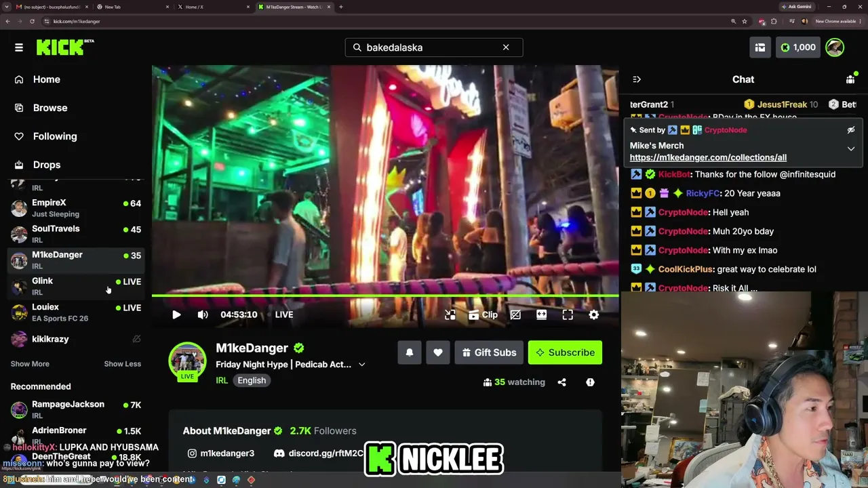Toggle theater mode
Screen dimensions: 868x488
[x=541, y=314]
